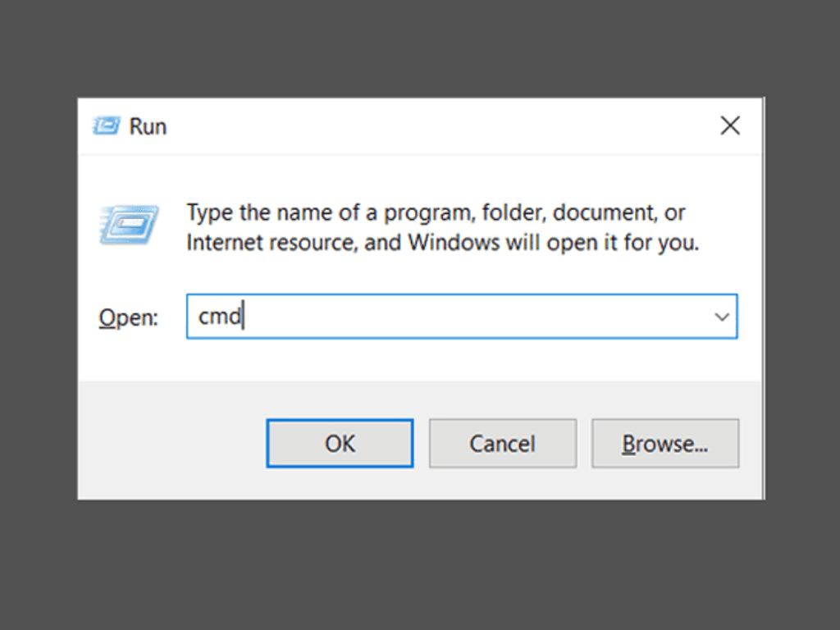Click the "Run" title text

pyautogui.click(x=148, y=126)
